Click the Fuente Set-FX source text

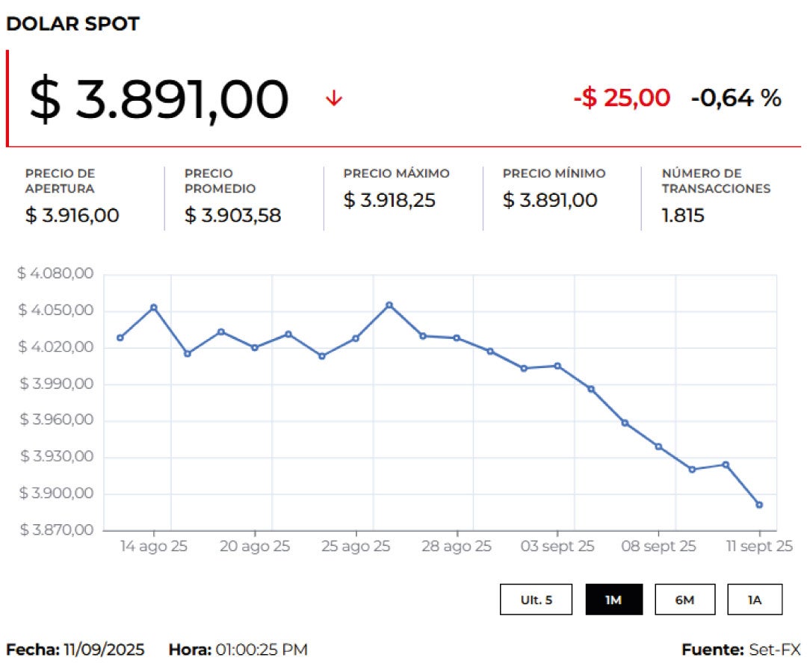click(740, 650)
